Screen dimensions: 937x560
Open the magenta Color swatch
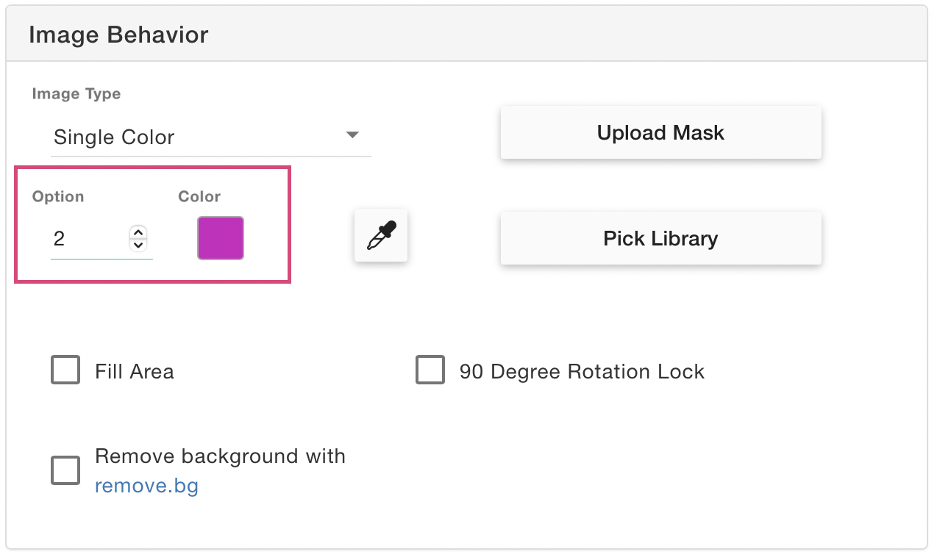(x=221, y=238)
